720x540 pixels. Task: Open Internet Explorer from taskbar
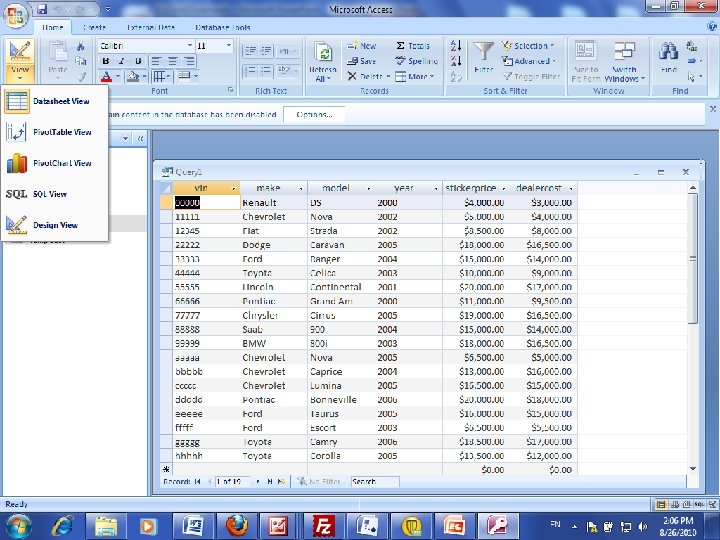click(x=62, y=526)
